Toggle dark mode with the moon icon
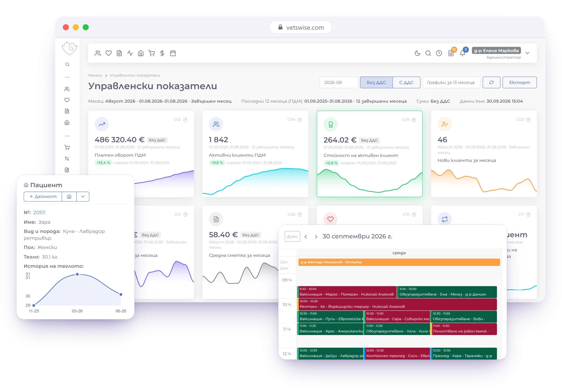Screen dimensions: 562x392 (x=417, y=53)
